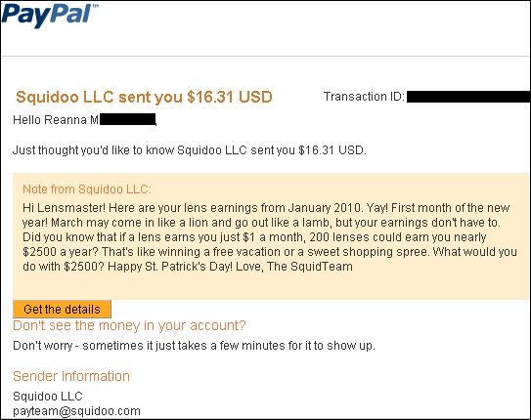This screenshot has height=420, width=531.
Task: Select the Squidoo LLC sent you $16.31 heading
Action: (x=144, y=97)
